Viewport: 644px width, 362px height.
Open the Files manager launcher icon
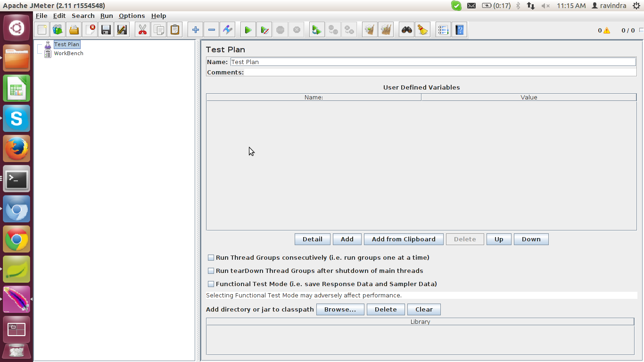click(x=17, y=58)
